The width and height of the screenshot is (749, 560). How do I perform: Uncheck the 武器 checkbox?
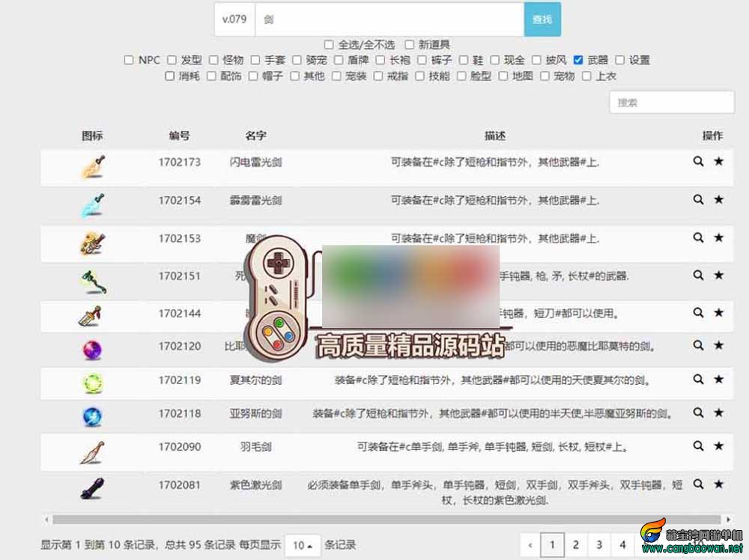578,60
